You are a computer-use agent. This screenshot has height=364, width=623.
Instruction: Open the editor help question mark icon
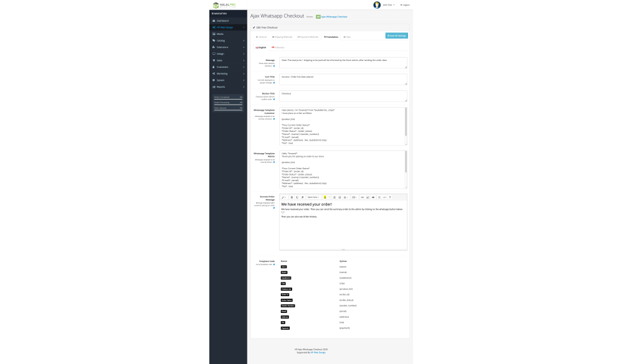pyautogui.click(x=390, y=197)
